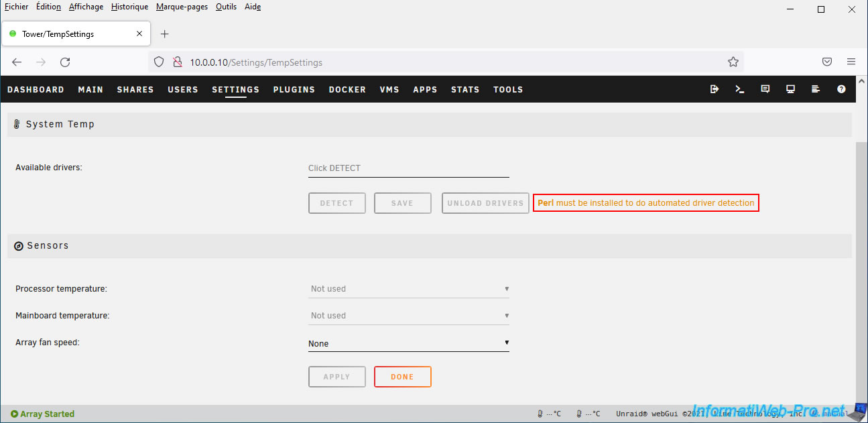Reload the page with the refresh icon
The height and width of the screenshot is (423, 868).
click(65, 62)
